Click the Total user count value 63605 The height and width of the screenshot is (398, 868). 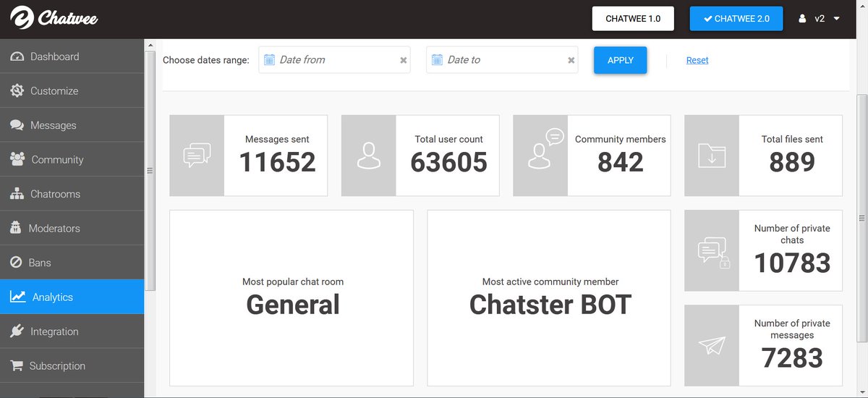coord(448,162)
